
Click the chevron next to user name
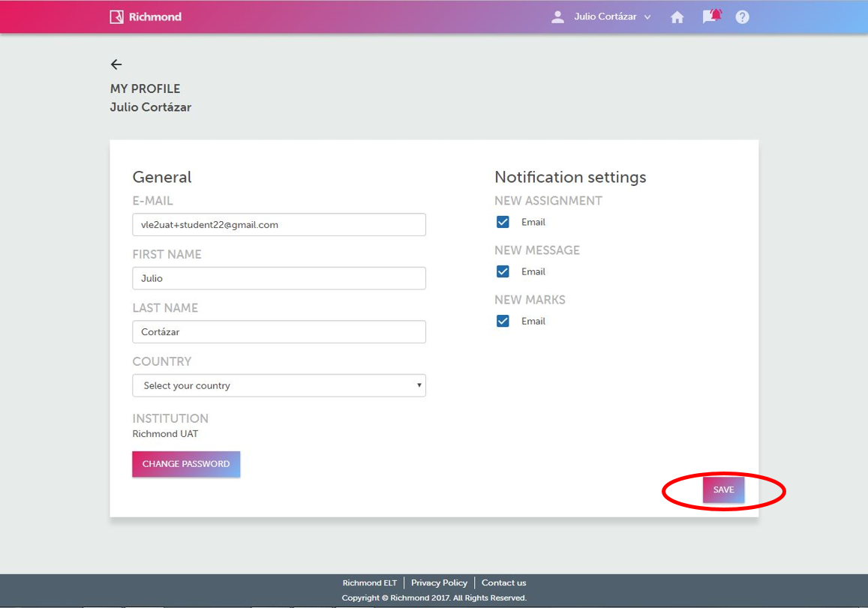(647, 17)
